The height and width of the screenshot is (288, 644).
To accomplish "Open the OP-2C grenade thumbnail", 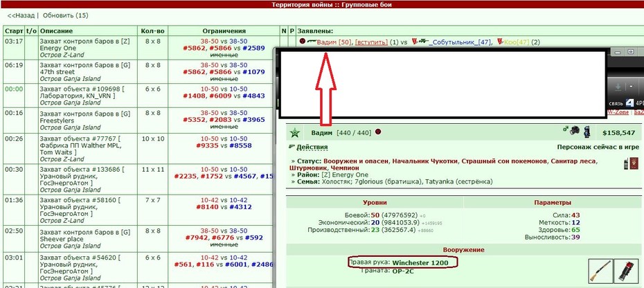I will pos(626,270).
